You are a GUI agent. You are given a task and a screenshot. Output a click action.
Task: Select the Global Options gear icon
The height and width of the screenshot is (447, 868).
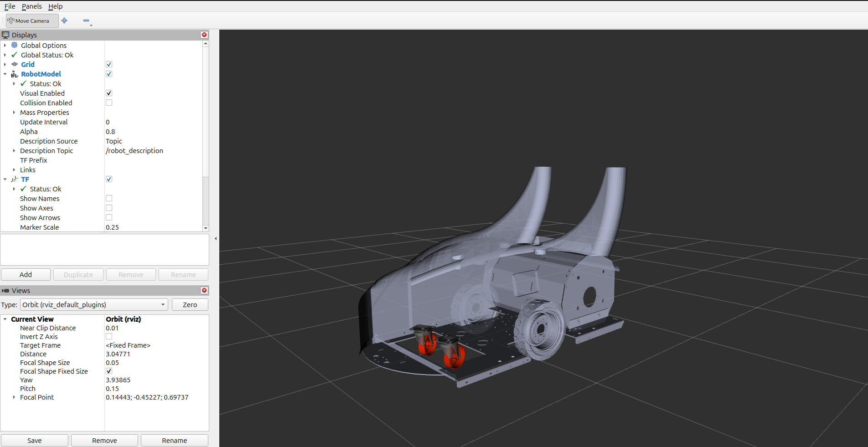15,45
